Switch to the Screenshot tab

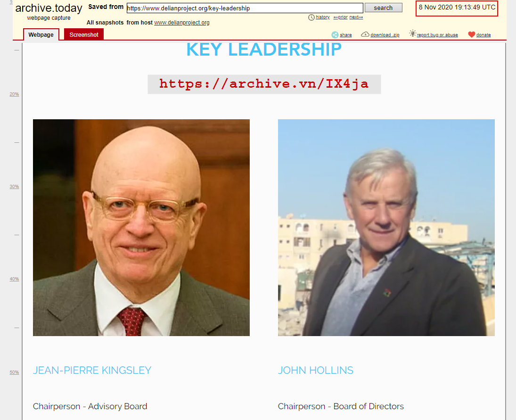pyautogui.click(x=84, y=34)
